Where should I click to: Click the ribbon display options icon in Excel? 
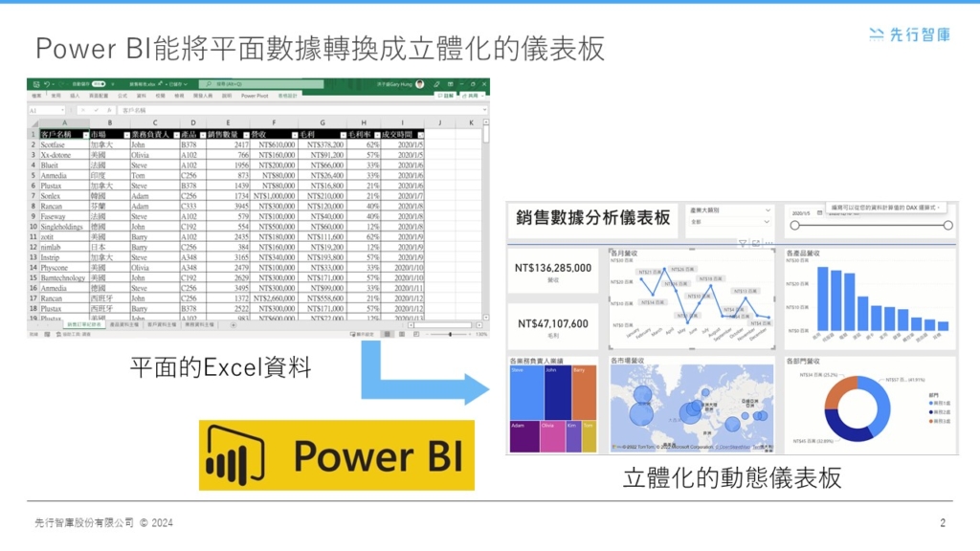point(450,84)
